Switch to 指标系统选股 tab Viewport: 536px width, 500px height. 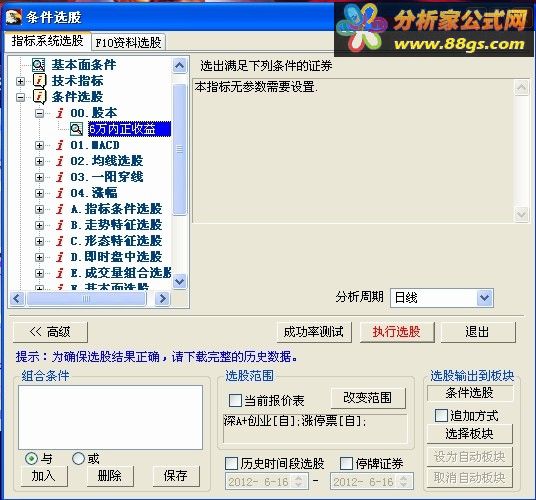coord(48,41)
